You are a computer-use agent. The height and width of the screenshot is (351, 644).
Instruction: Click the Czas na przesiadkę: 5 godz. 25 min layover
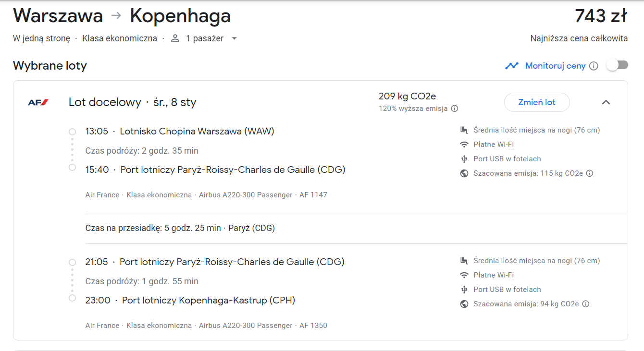180,228
